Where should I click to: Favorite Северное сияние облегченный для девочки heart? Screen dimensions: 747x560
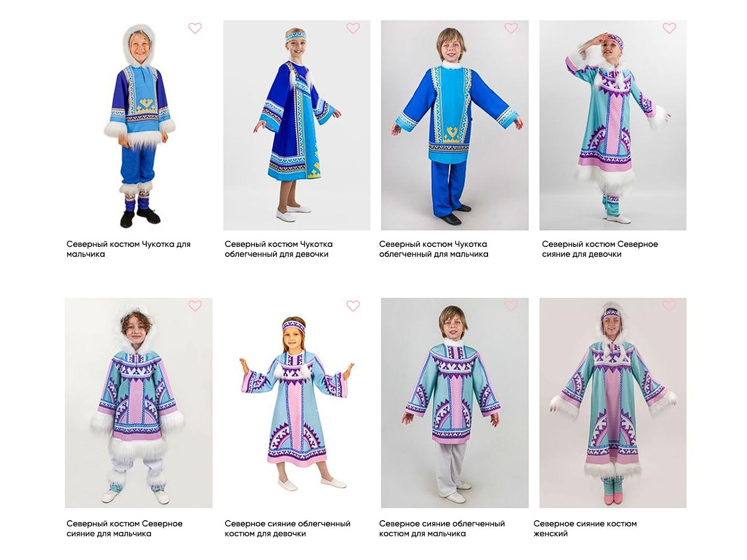tap(353, 306)
